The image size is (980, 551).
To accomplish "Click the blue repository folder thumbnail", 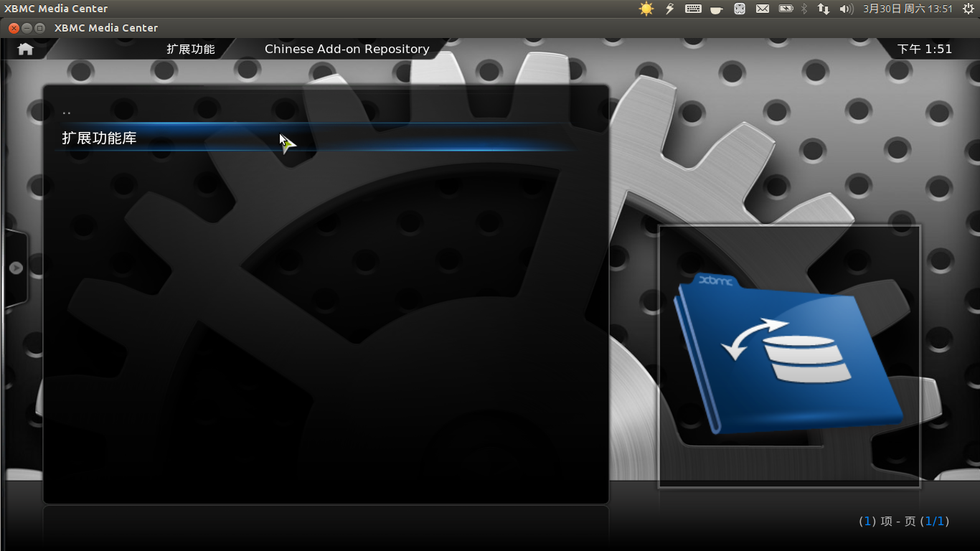I will [x=789, y=356].
